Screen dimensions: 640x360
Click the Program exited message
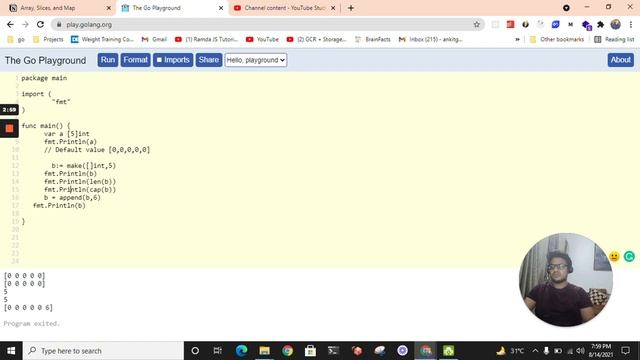click(x=32, y=324)
